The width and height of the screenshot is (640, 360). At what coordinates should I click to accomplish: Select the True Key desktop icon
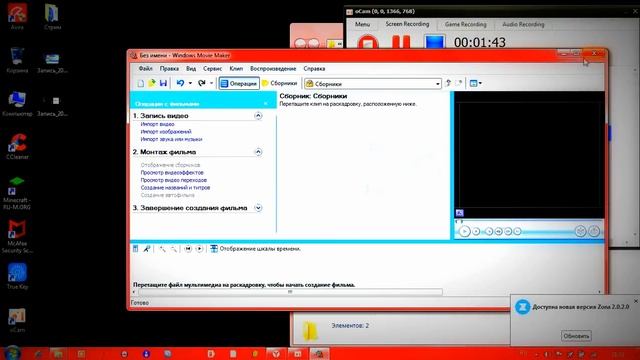pyautogui.click(x=17, y=276)
